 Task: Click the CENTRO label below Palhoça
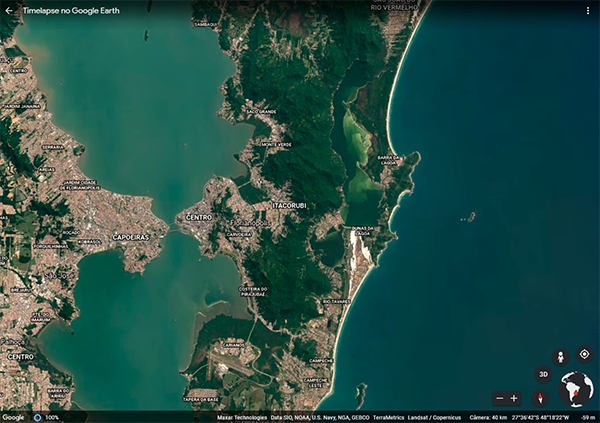point(21,357)
